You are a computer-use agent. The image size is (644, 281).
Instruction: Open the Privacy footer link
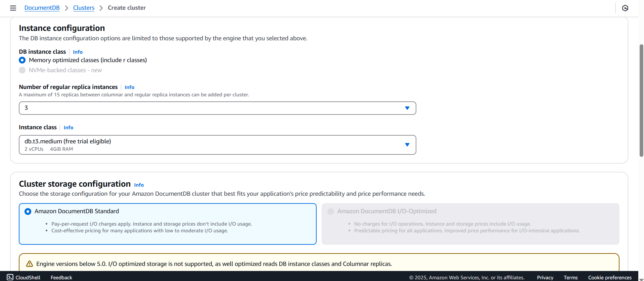pyautogui.click(x=545, y=277)
